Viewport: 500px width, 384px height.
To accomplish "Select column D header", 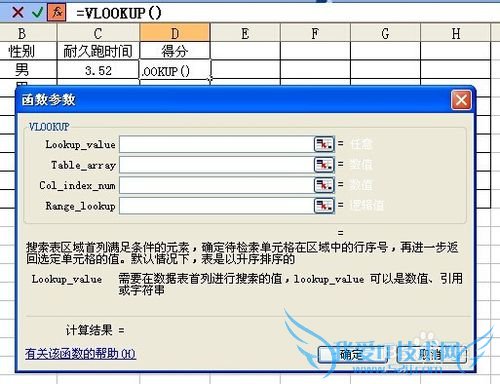I will 175,34.
